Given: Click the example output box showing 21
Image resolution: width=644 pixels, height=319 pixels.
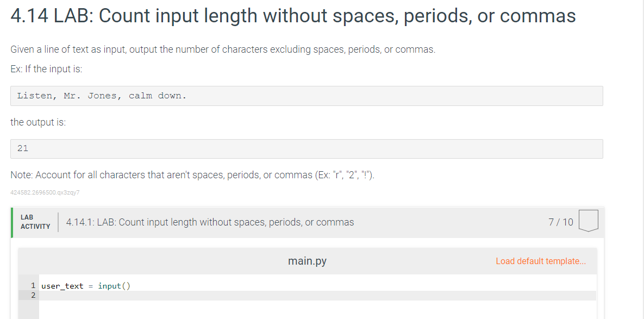Looking at the screenshot, I should click(x=307, y=148).
